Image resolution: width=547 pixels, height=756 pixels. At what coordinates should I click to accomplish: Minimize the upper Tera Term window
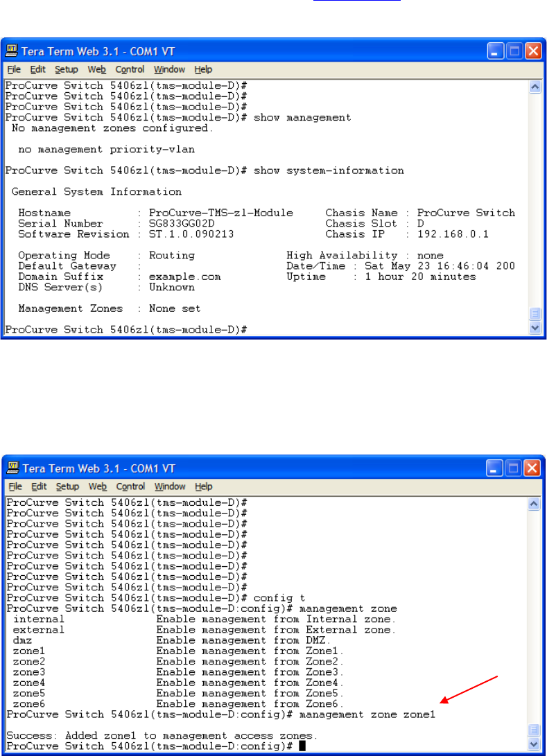click(x=496, y=51)
